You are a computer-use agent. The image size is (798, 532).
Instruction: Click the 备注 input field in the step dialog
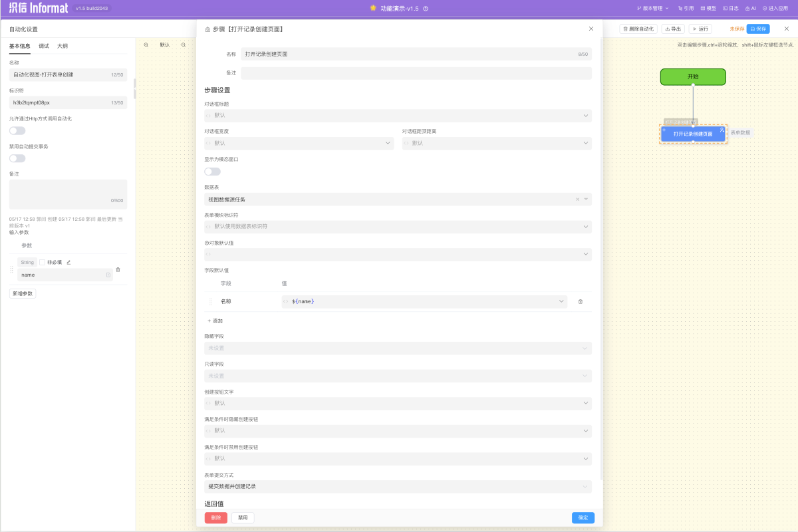[x=416, y=73]
